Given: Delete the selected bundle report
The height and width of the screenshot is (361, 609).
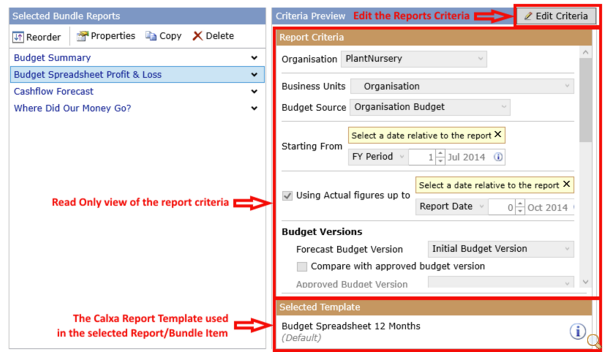Looking at the screenshot, I should [x=213, y=36].
